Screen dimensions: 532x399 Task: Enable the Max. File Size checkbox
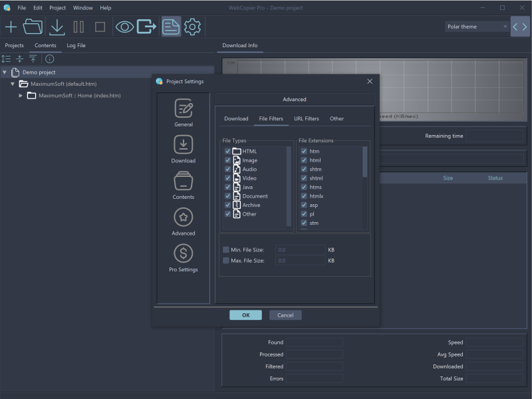tap(226, 261)
